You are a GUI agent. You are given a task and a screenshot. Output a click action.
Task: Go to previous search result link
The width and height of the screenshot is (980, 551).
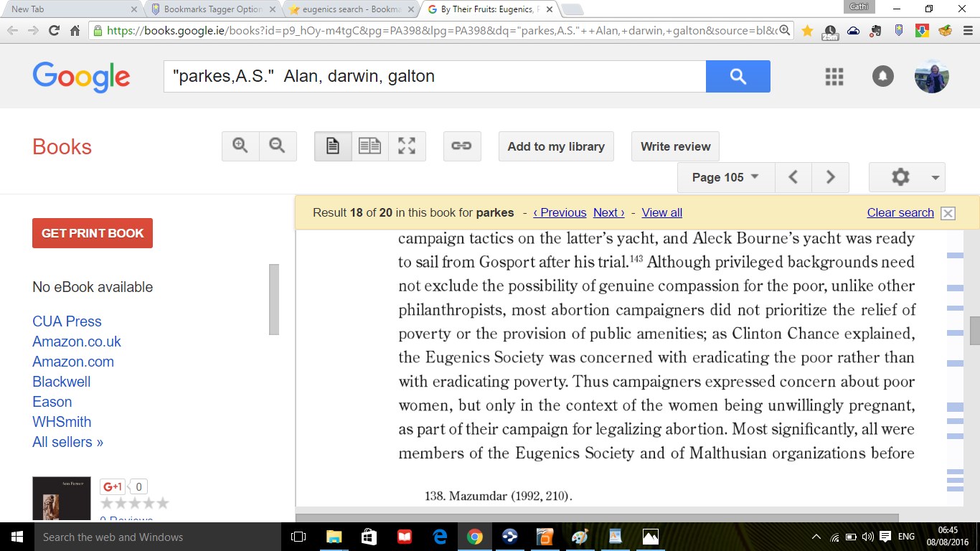(x=560, y=212)
